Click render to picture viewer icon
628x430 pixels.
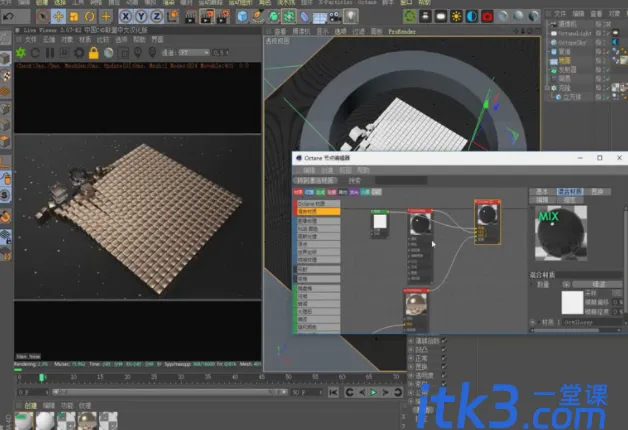[207, 16]
